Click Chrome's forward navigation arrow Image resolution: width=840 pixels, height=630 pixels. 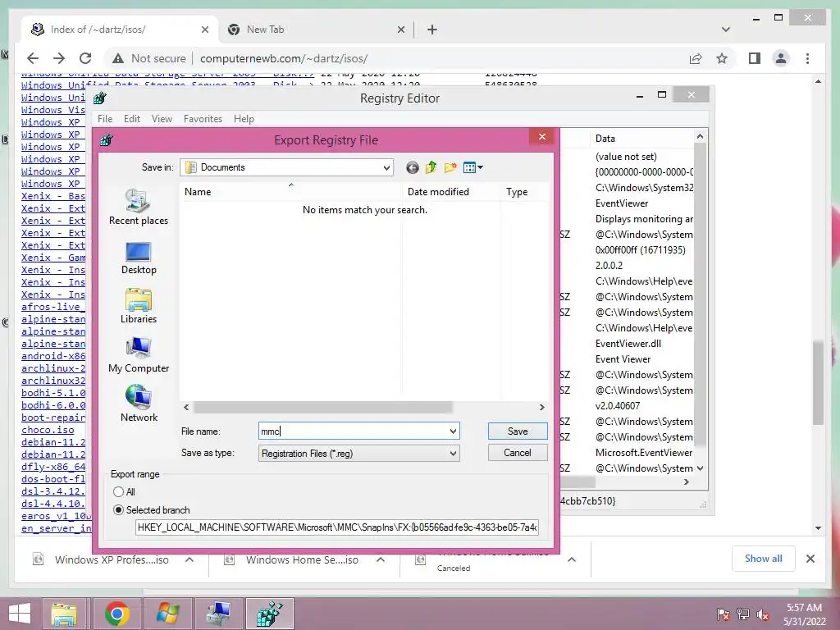(x=59, y=58)
